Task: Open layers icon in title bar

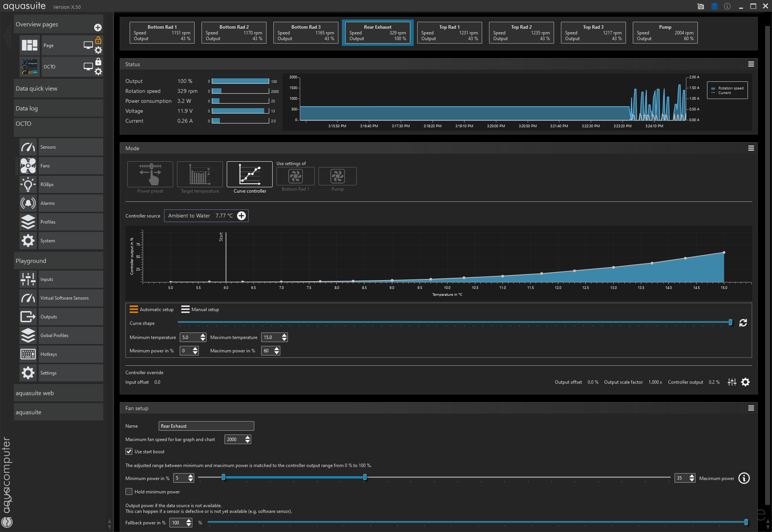Action: (x=714, y=6)
